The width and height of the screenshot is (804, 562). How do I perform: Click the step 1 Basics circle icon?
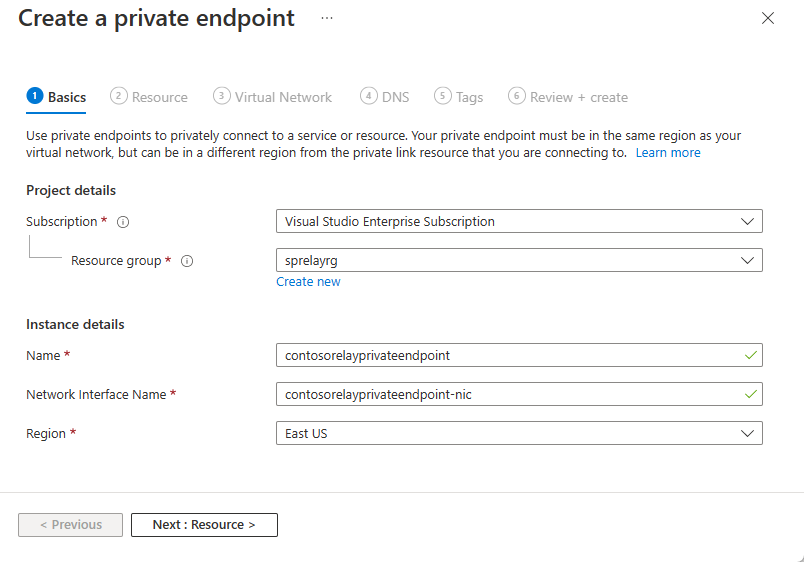tap(35, 96)
